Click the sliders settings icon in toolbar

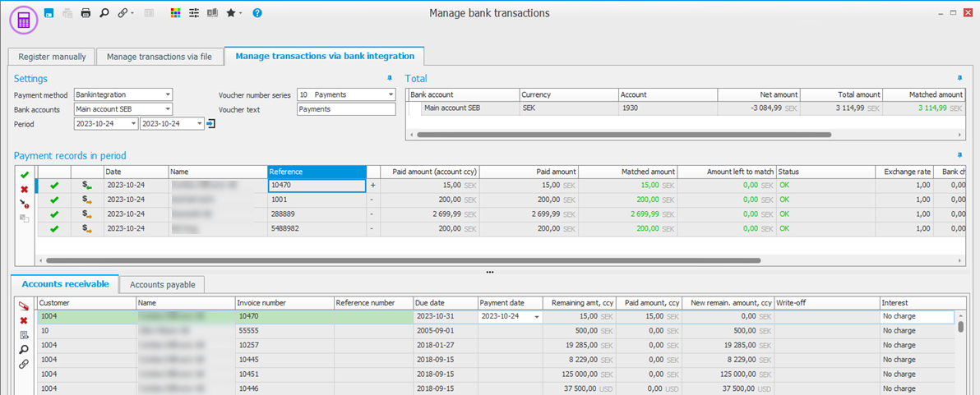click(x=194, y=13)
